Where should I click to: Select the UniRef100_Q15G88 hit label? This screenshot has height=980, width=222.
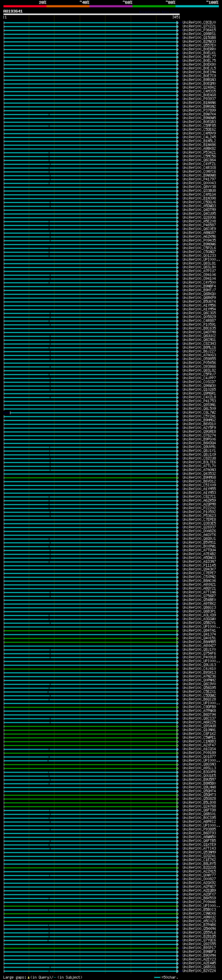tap(199, 38)
